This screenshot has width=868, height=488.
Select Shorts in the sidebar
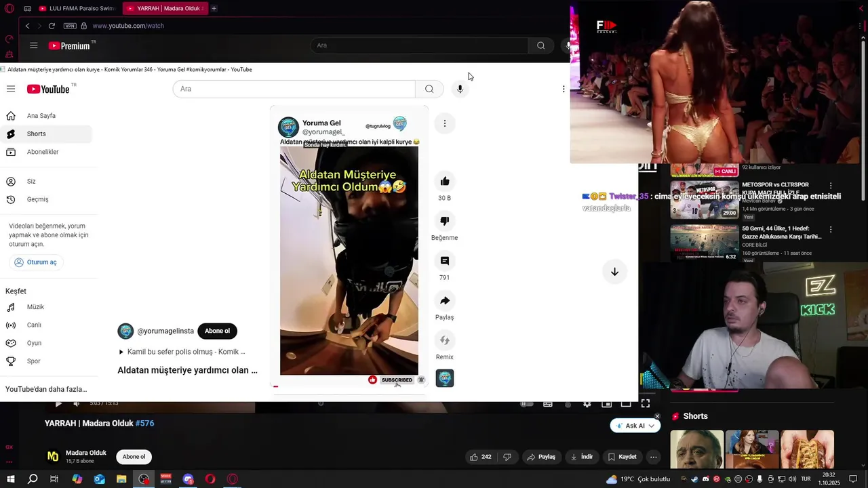(46, 134)
